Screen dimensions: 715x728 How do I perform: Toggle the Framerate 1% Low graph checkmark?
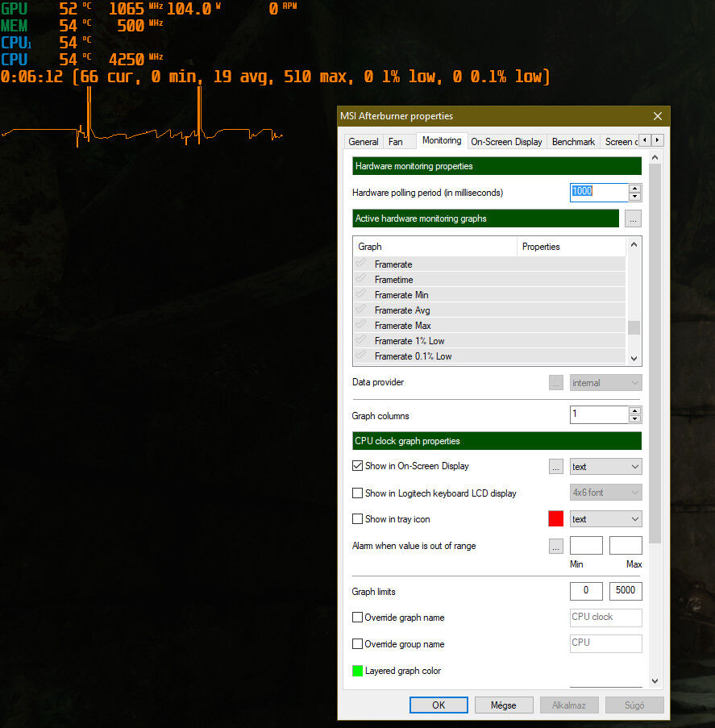[361, 340]
